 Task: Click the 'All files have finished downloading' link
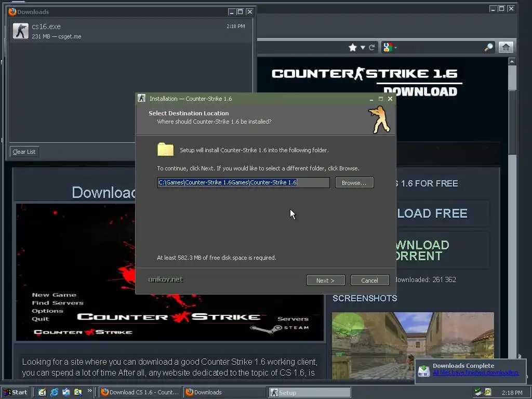click(x=476, y=373)
